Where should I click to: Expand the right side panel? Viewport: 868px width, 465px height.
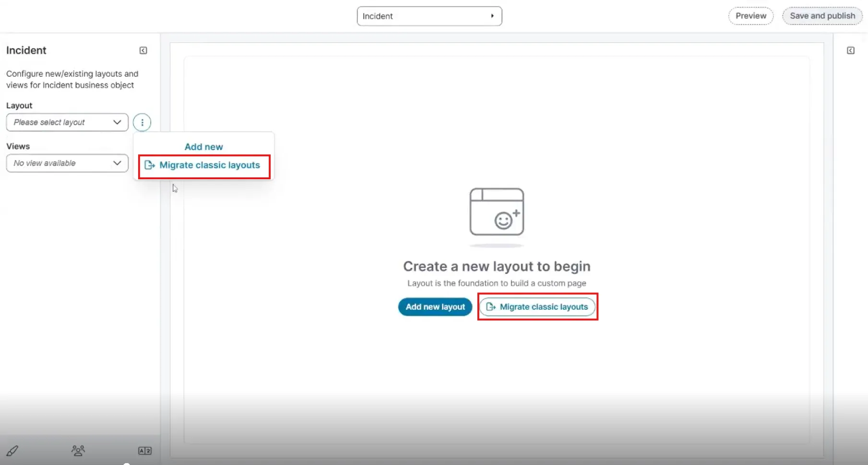pyautogui.click(x=850, y=50)
